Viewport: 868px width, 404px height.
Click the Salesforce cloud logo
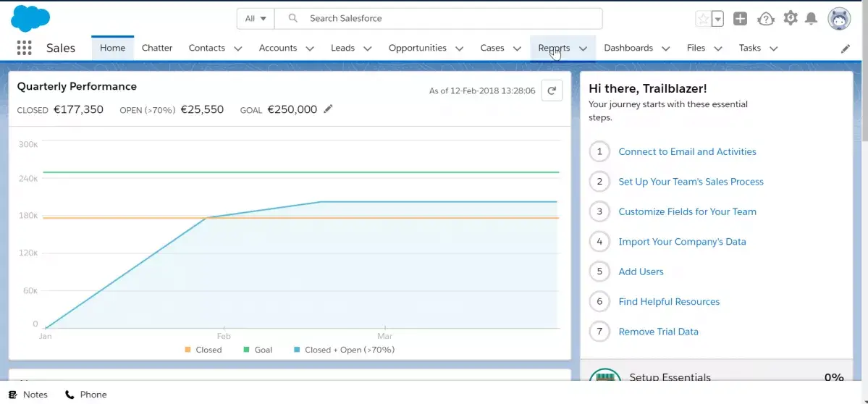[30, 18]
